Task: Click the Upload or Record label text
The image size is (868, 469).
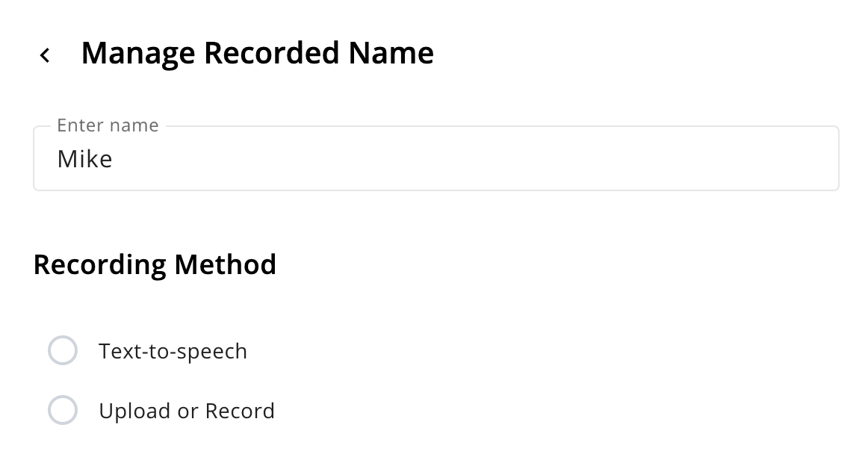Action: (187, 411)
